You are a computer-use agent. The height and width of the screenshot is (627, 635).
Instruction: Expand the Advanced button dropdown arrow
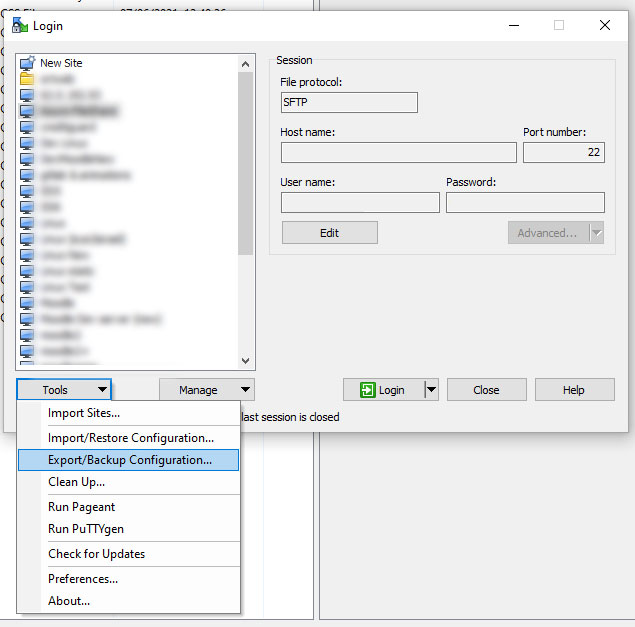(x=596, y=233)
